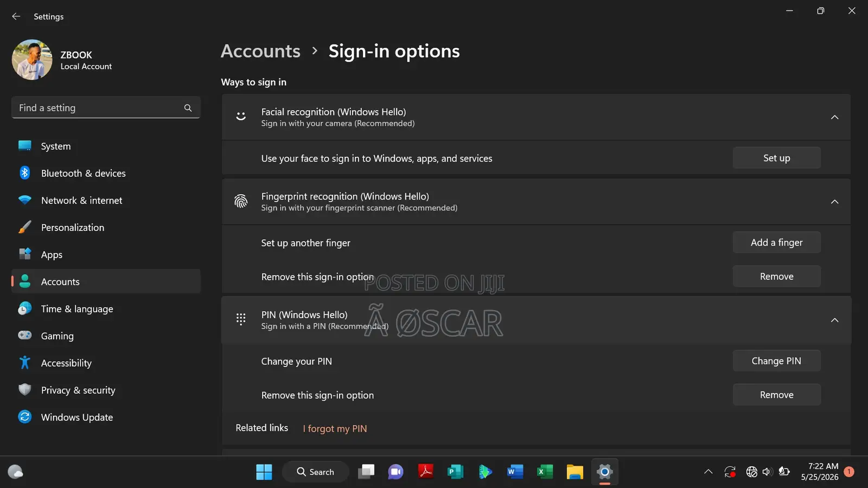868x488 pixels.
Task: Click the volume speaker tray icon
Action: click(767, 472)
